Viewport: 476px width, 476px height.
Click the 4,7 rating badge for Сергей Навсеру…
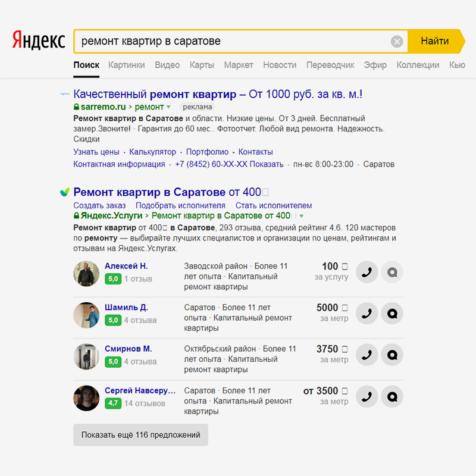coord(113,403)
